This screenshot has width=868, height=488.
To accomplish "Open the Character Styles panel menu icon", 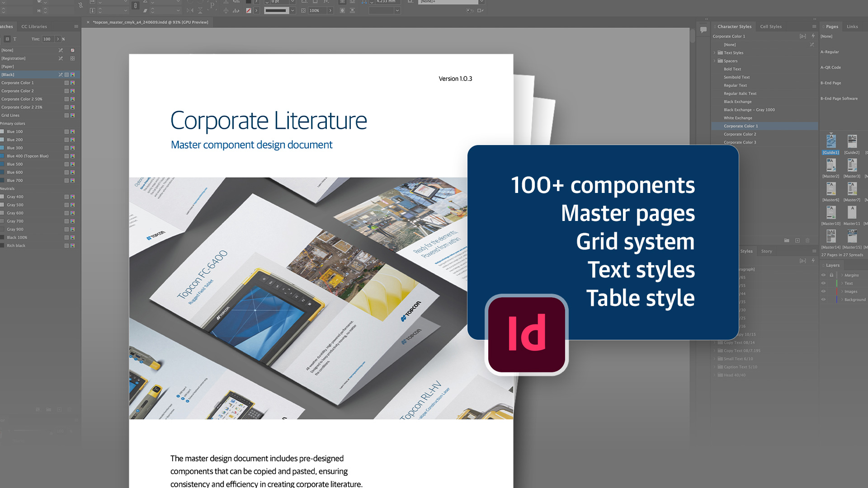I will click(814, 27).
